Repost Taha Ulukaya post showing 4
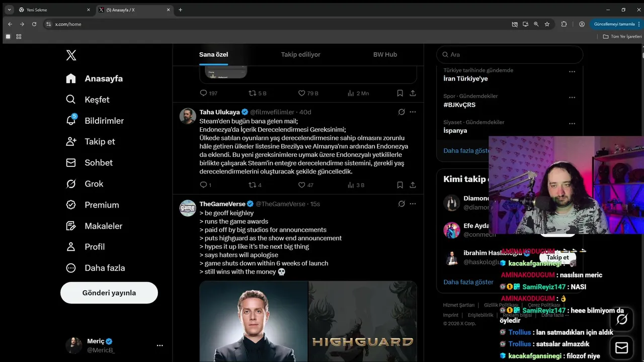Screen dimensions: 644x362 [x=253, y=185]
